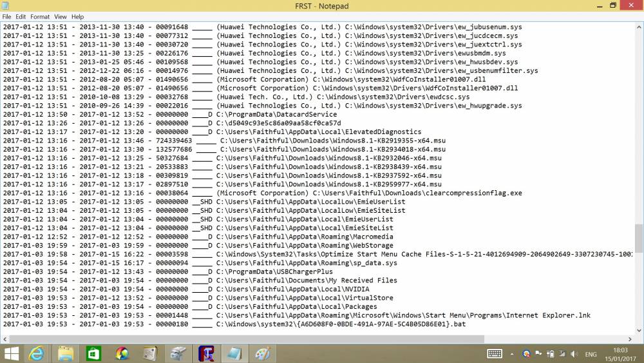The height and width of the screenshot is (363, 644).
Task: Click the Optimize Start Menu Cache Files line
Action: [318, 254]
